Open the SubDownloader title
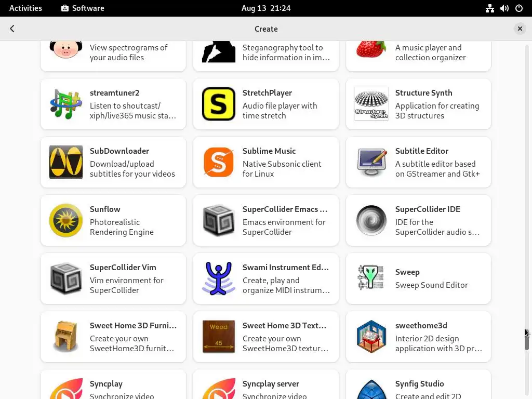This screenshot has width=532, height=399. click(119, 151)
